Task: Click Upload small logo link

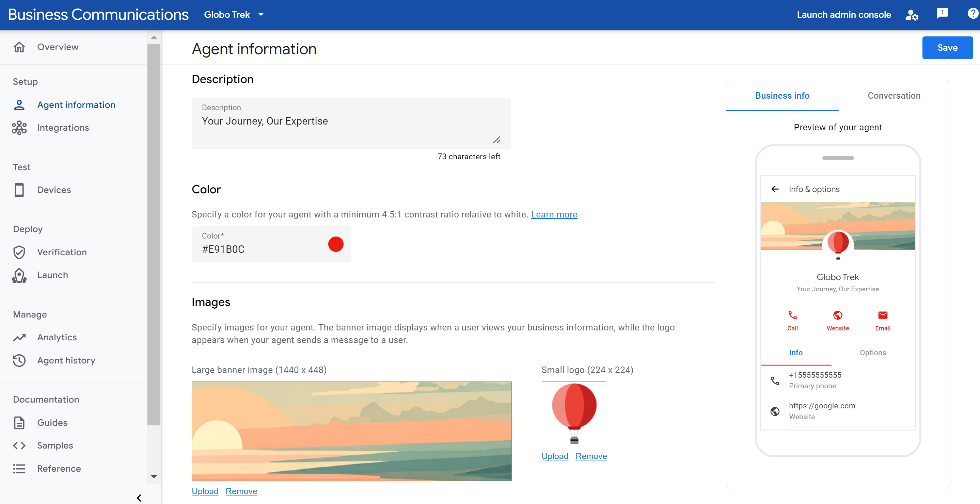Action: [554, 456]
